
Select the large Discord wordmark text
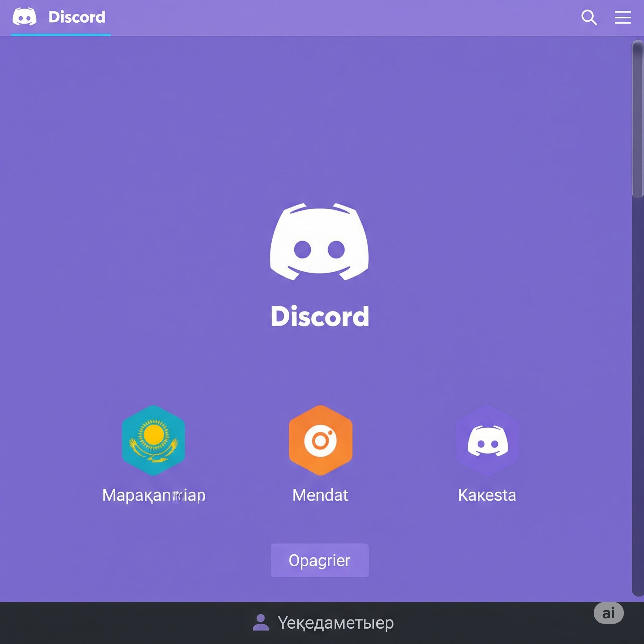(320, 316)
